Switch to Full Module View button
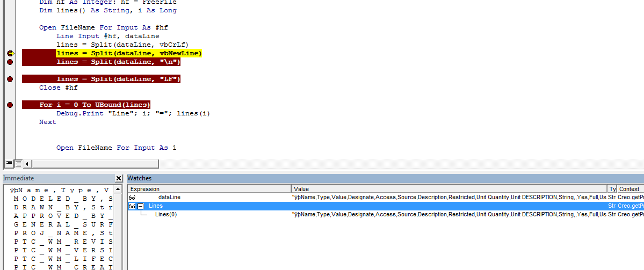 [x=18, y=164]
